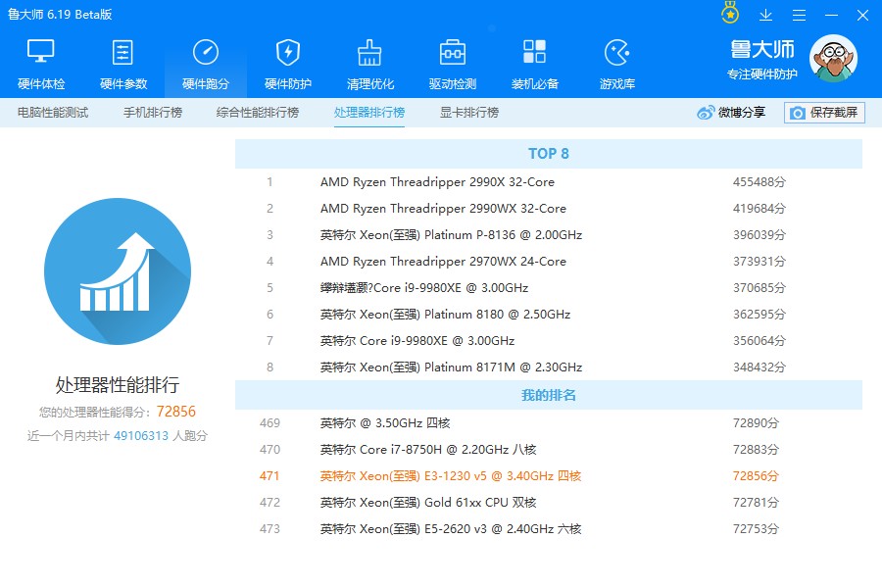Click rank number 469
882x588 pixels.
click(x=269, y=423)
